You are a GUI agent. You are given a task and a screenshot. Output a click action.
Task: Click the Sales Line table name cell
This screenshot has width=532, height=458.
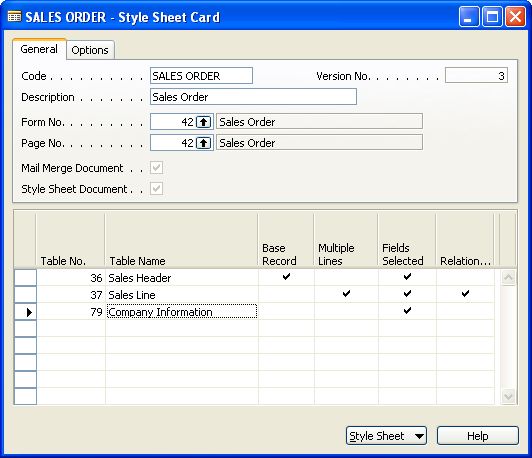click(182, 295)
